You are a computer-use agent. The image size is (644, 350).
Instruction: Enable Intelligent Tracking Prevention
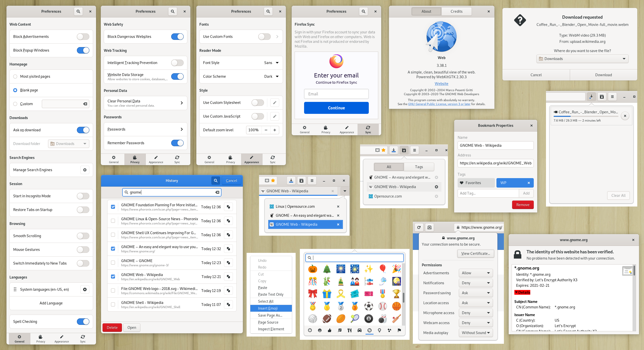click(x=177, y=63)
